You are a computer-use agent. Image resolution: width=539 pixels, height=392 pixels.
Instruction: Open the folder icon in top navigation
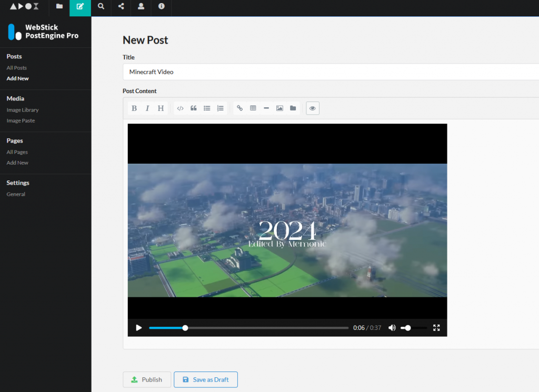coord(59,6)
